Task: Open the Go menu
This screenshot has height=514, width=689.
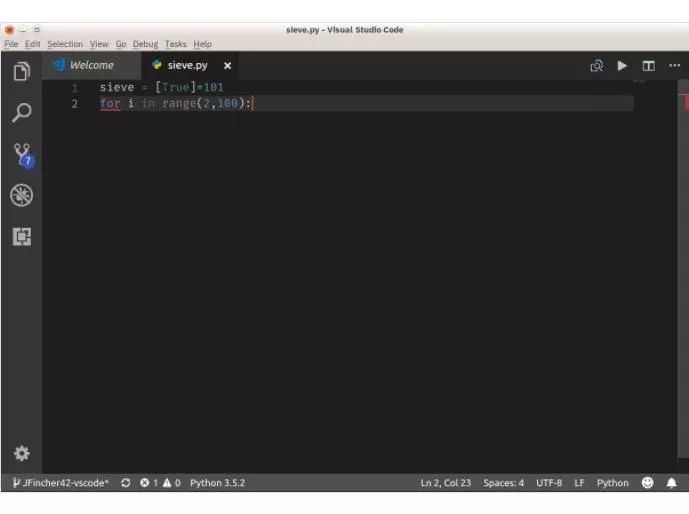Action: point(121,44)
